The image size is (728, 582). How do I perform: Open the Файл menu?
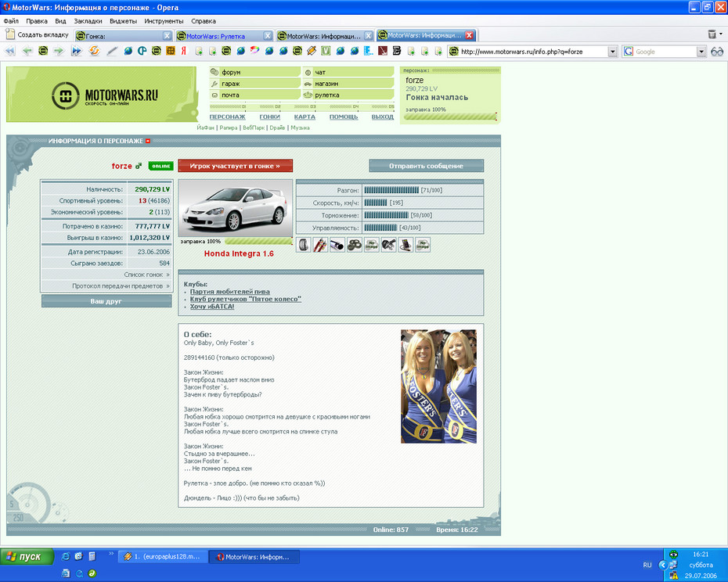(x=11, y=21)
